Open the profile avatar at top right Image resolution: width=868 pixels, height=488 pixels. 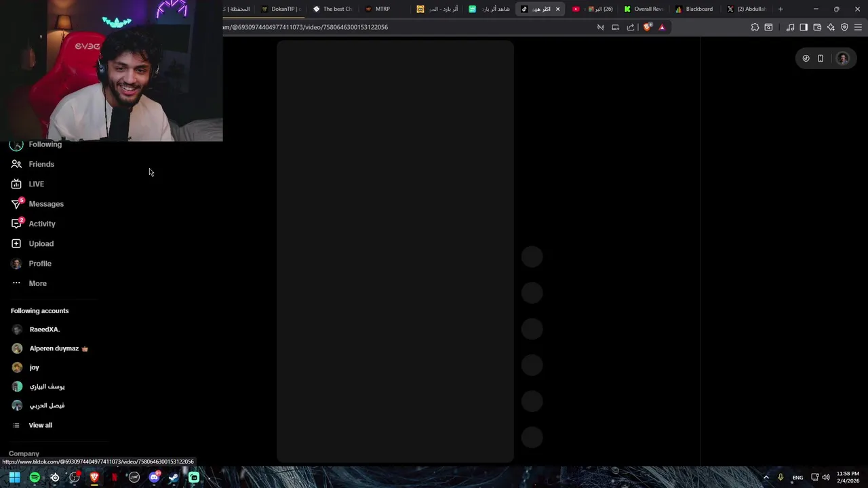[x=843, y=58]
